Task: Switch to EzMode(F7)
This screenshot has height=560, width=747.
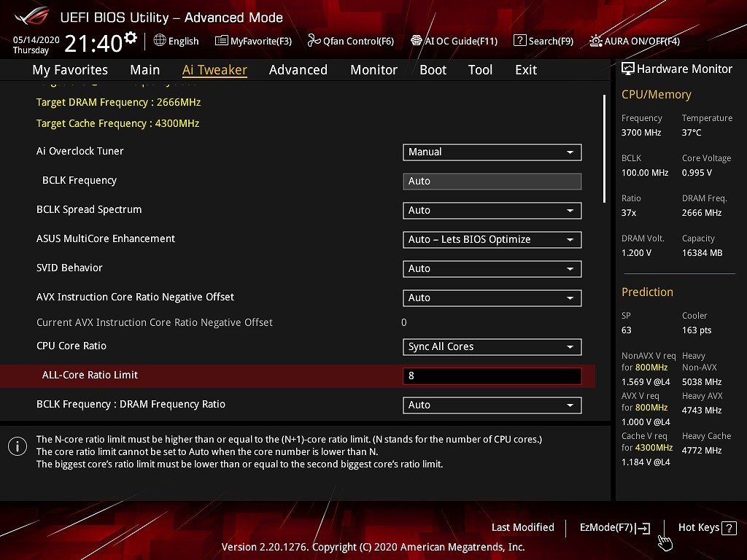Action: tap(614, 528)
